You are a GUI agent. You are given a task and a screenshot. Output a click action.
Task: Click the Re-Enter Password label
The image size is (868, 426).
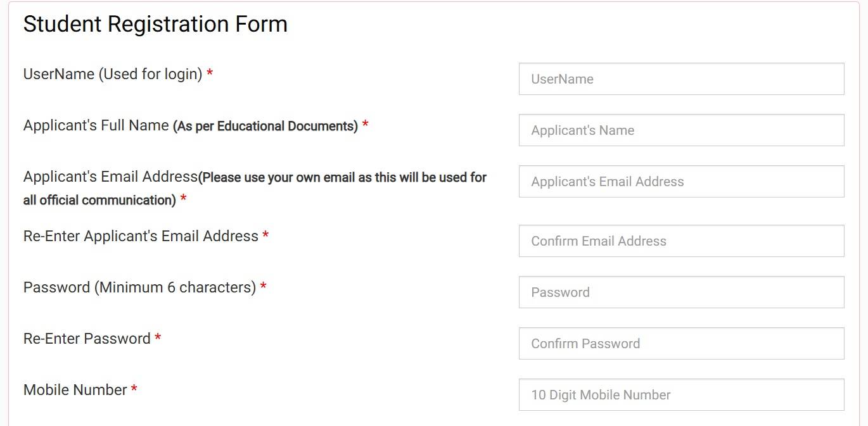point(87,339)
